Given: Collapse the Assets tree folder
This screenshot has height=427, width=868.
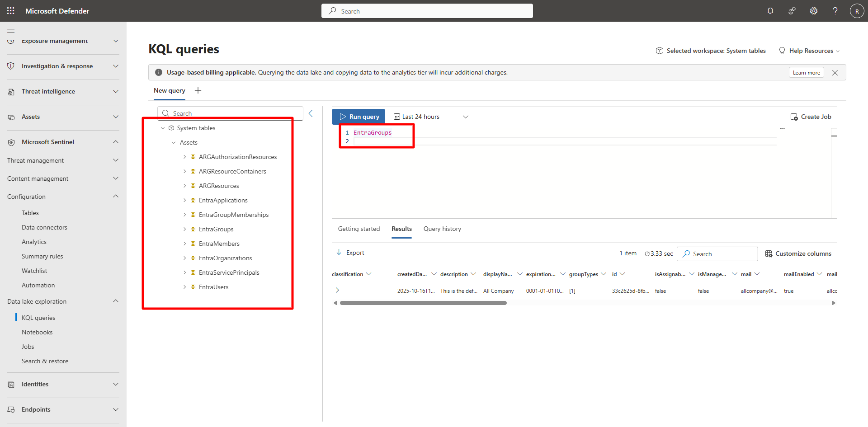Looking at the screenshot, I should pos(174,143).
